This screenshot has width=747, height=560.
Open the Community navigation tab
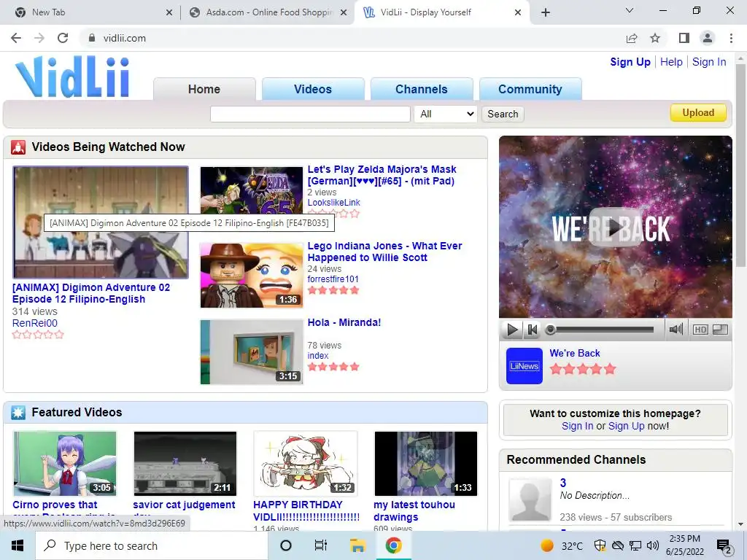point(530,89)
